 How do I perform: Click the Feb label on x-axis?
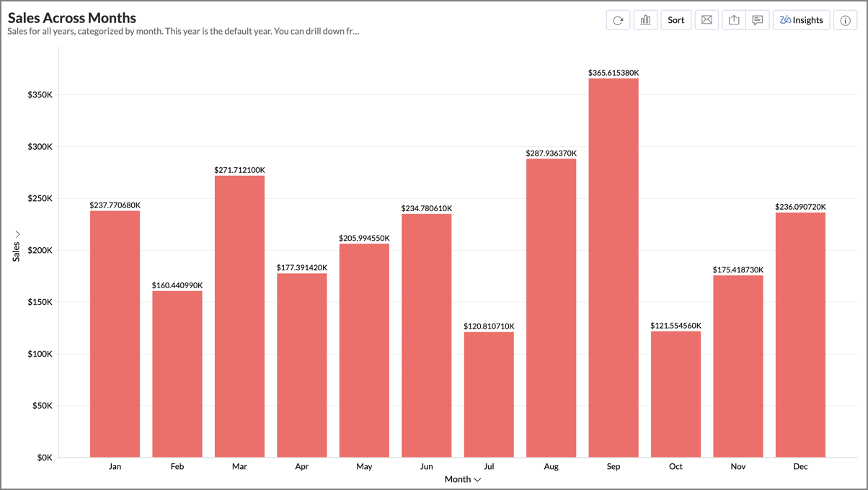point(177,466)
